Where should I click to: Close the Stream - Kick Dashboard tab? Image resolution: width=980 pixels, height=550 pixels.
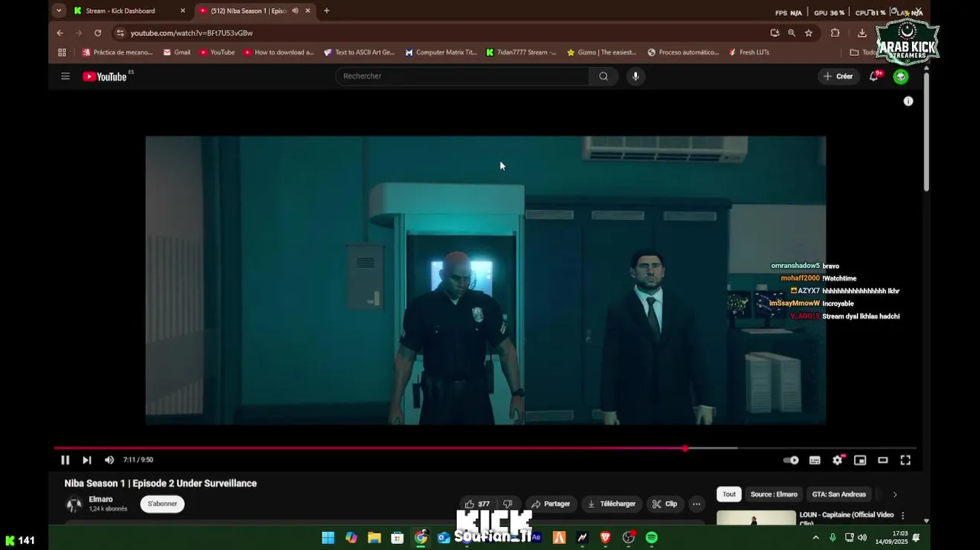(183, 11)
